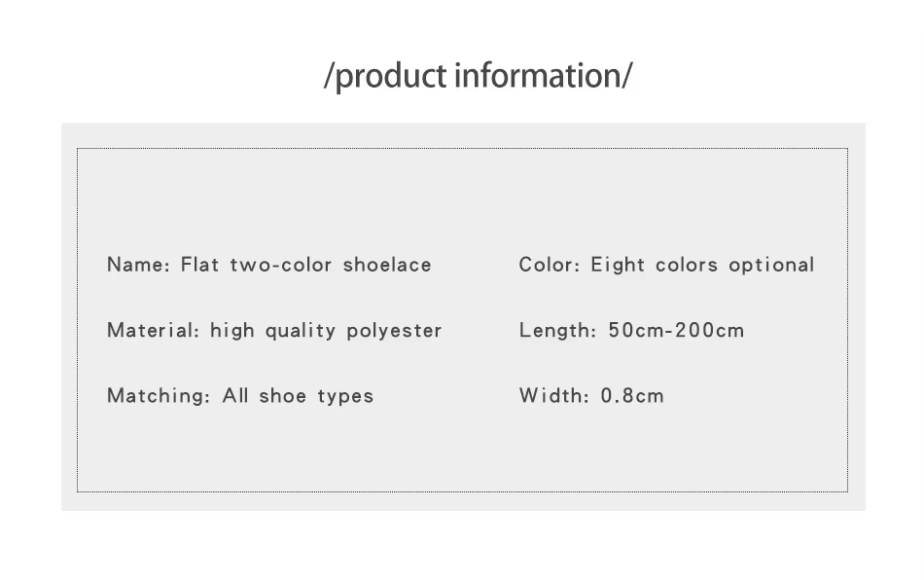924x580 pixels.
Task: Click the word 'Length:' label
Action: point(557,331)
